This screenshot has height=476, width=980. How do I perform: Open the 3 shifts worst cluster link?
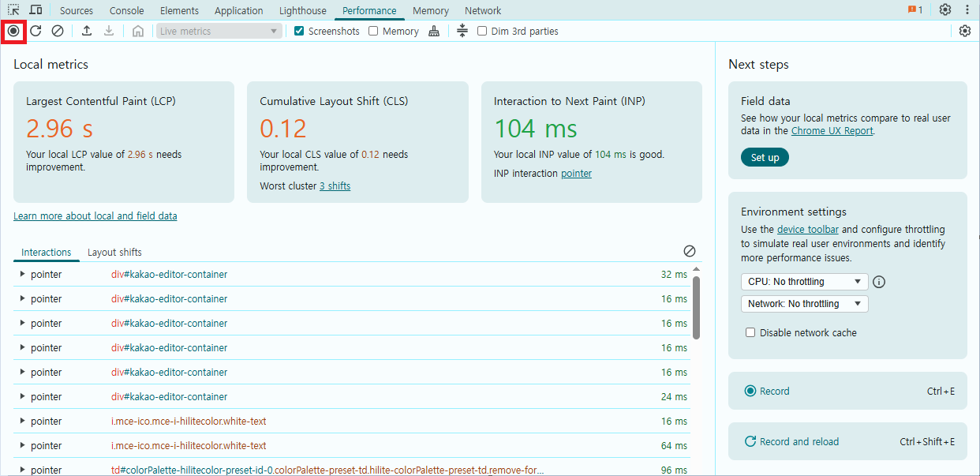335,186
